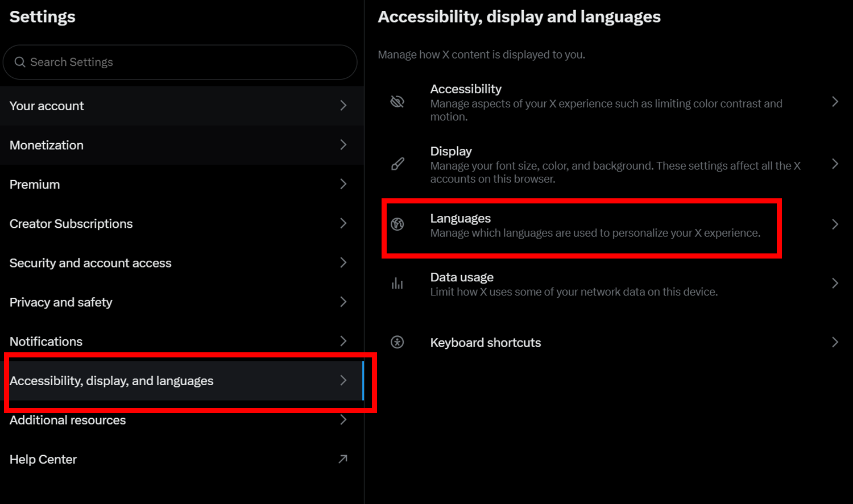Click chevron at right of Accessibility row
853x504 pixels.
click(835, 102)
